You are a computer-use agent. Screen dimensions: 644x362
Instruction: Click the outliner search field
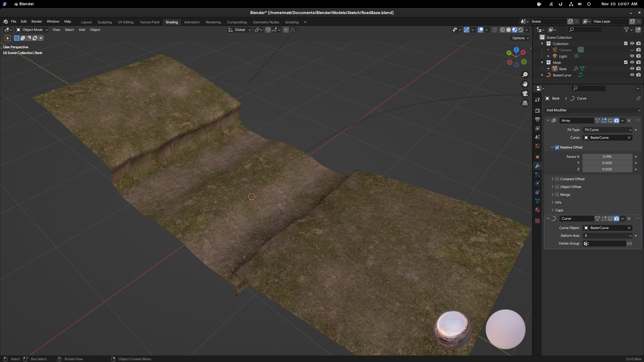(x=585, y=30)
